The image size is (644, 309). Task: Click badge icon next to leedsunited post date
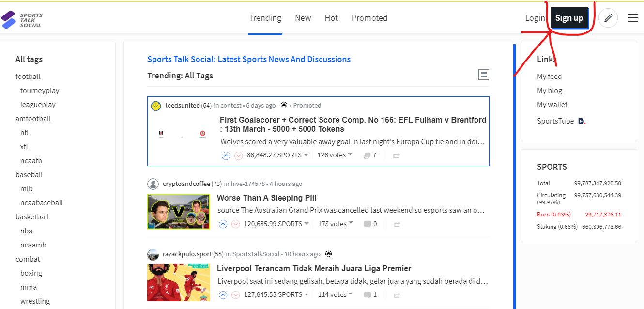284,105
